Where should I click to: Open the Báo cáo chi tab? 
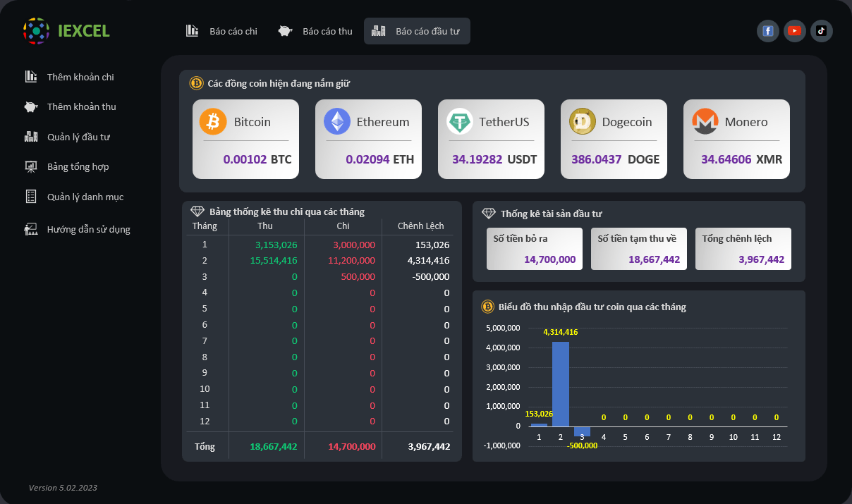222,31
